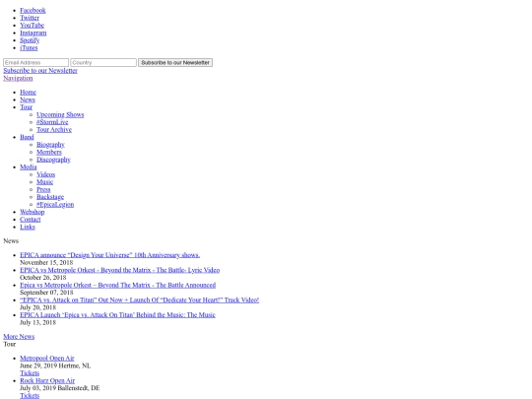Open the Instagram link
The image size is (532, 399).
coord(33,33)
